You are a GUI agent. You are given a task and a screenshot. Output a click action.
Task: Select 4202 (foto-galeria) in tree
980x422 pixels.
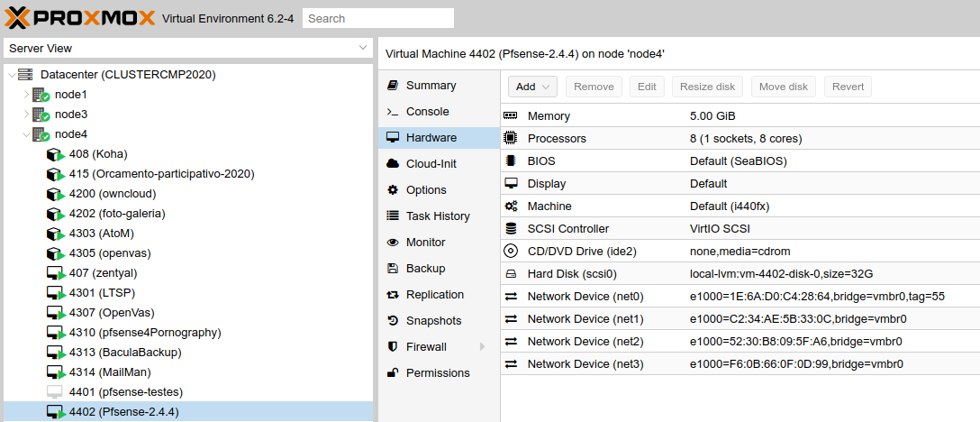coord(187,214)
